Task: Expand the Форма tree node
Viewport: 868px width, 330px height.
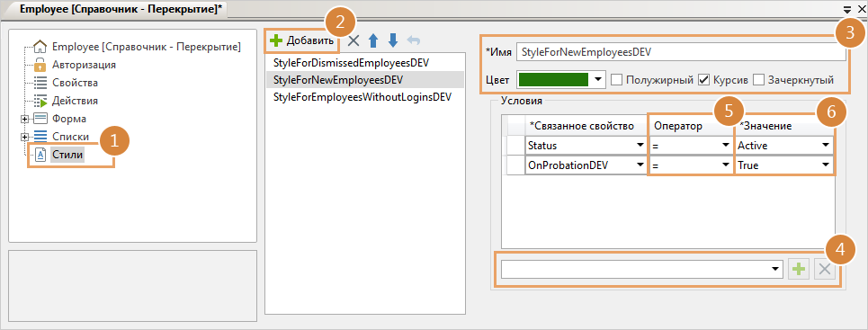Action: [x=24, y=119]
